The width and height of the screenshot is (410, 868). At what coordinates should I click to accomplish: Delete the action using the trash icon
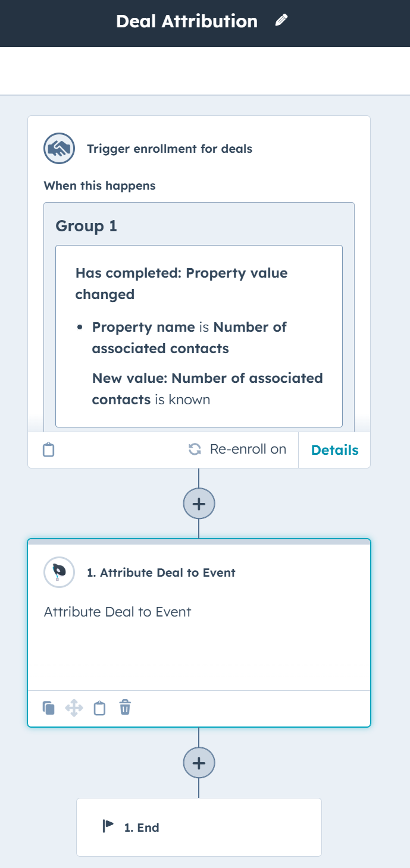pos(124,708)
